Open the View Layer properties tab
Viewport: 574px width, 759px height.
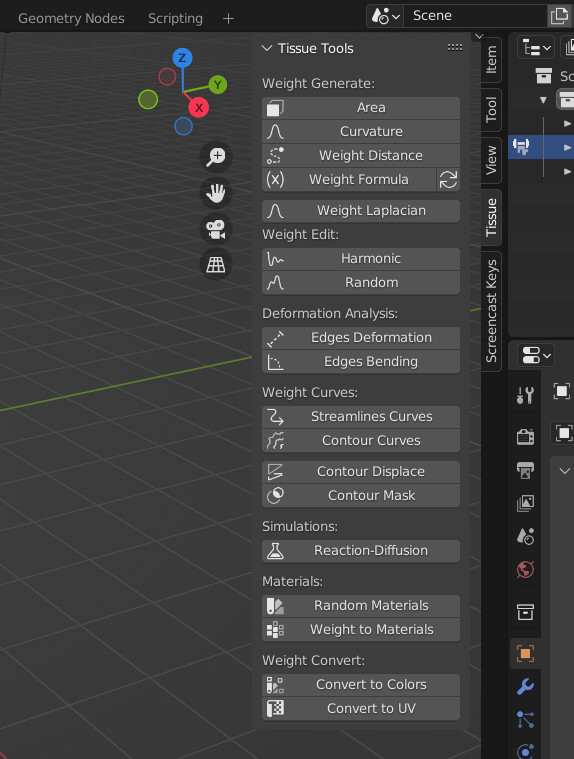click(x=525, y=503)
